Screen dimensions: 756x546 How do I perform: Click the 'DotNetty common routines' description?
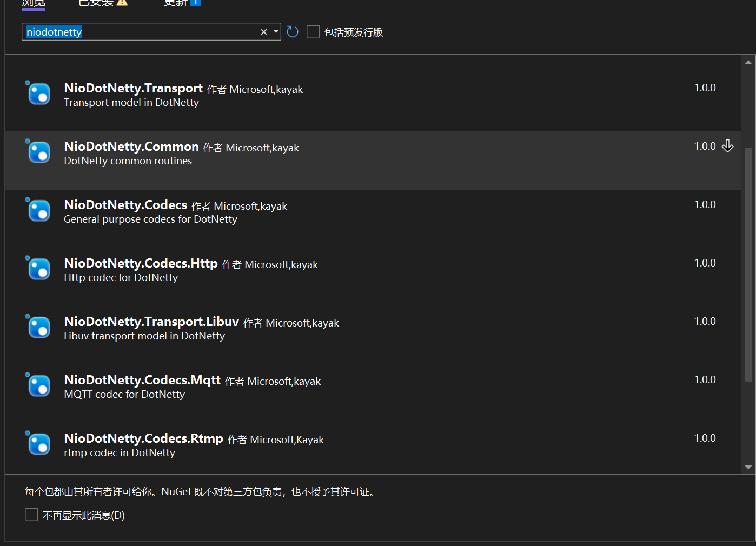coord(128,161)
